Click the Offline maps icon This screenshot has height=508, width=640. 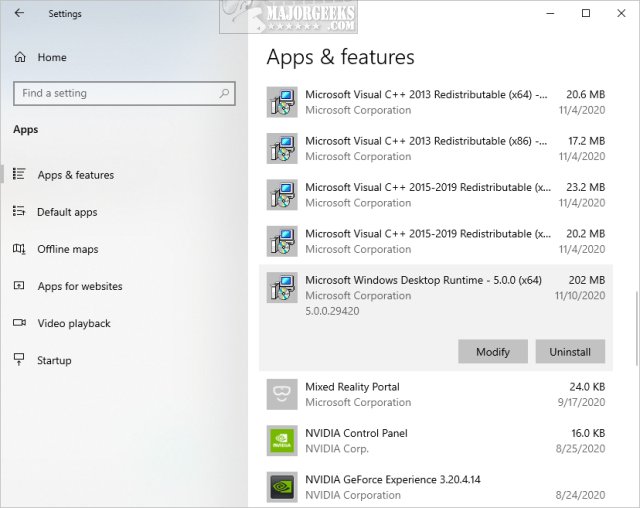click(x=19, y=248)
